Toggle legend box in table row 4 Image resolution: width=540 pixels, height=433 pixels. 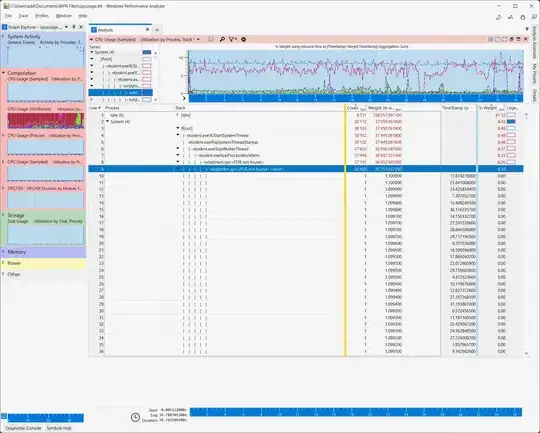(511, 135)
